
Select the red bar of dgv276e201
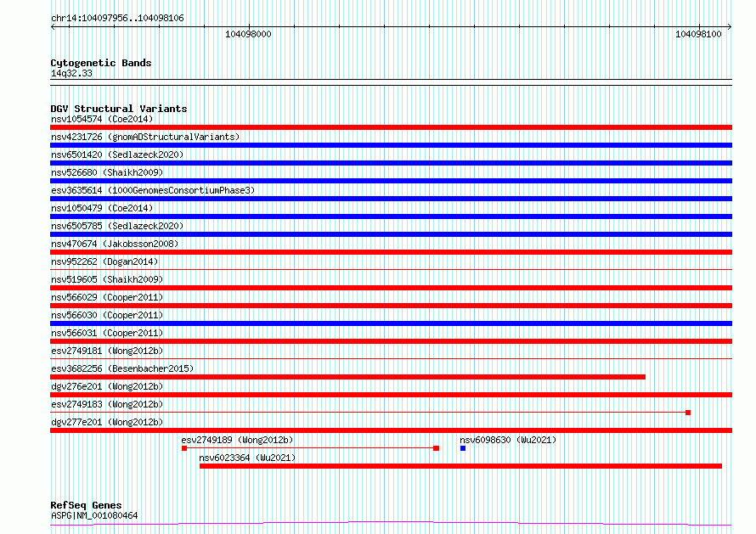[391, 395]
